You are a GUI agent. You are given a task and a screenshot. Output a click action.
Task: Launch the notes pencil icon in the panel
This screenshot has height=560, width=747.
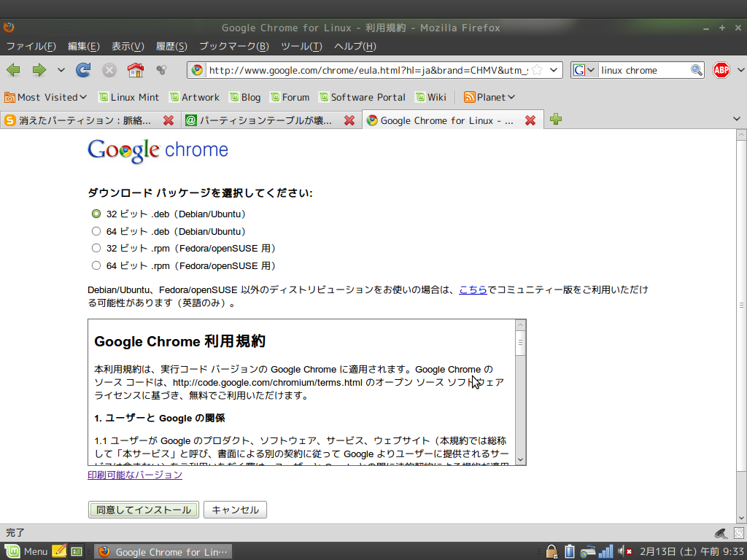pyautogui.click(x=59, y=551)
